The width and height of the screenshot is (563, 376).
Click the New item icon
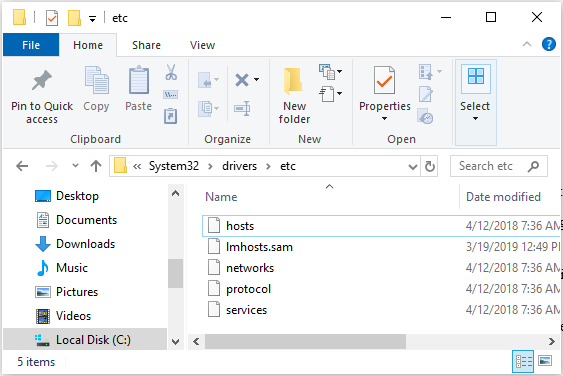point(327,71)
